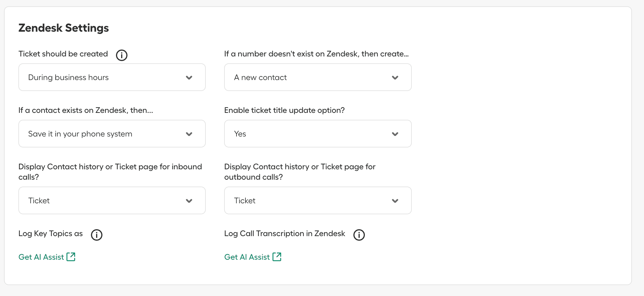Image resolution: width=644 pixels, height=296 pixels.
Task: Open Get AI Assist link for Call Transcription
Action: coord(247,257)
